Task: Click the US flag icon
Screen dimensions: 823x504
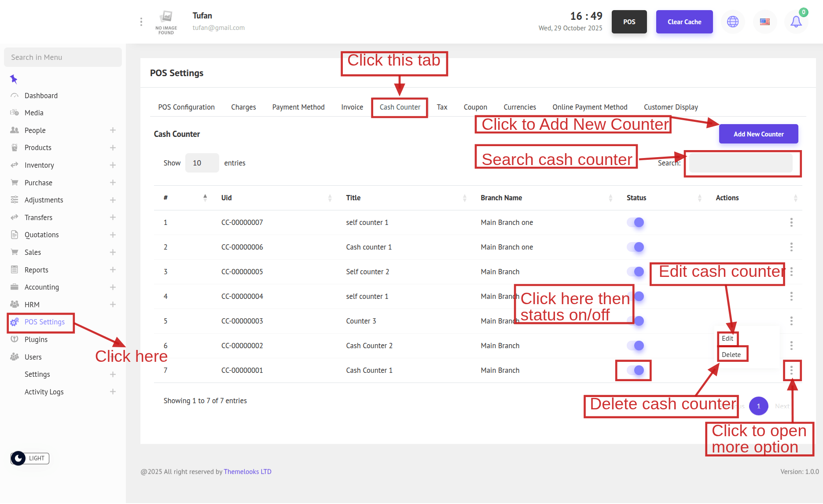Action: (765, 22)
